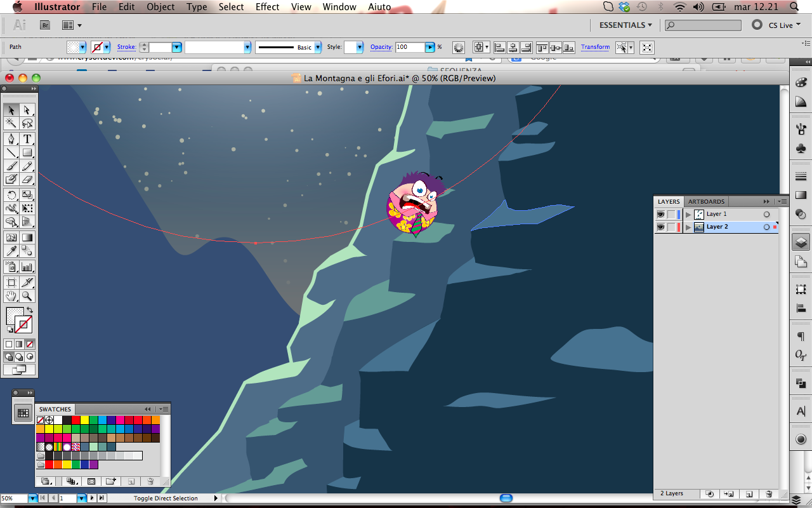Toggle the lock box for Layer 1
This screenshot has height=508, width=812.
(671, 214)
